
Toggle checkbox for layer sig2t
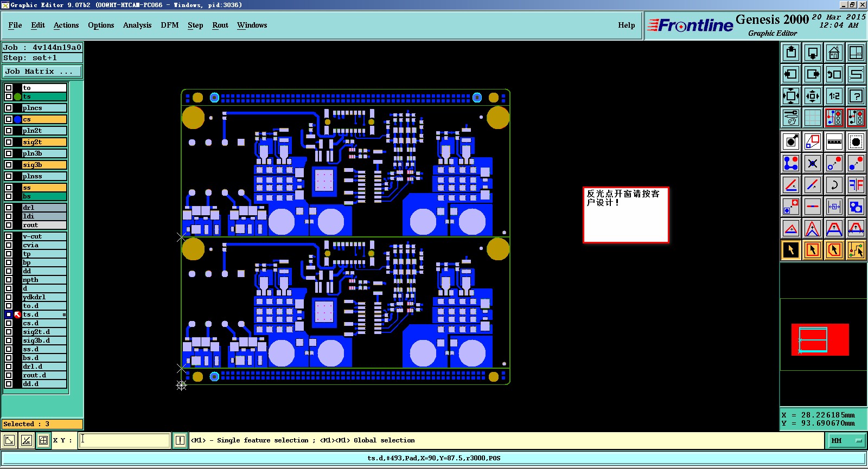9,142
